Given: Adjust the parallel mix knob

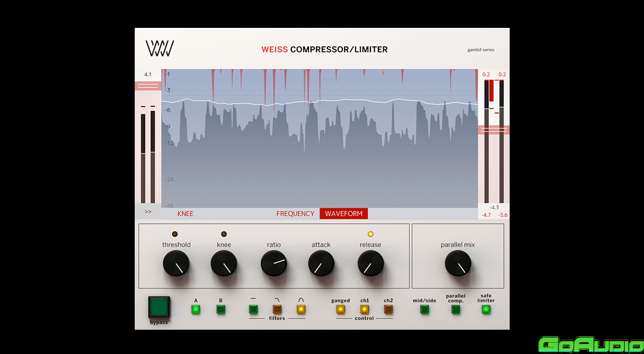Looking at the screenshot, I should [457, 264].
